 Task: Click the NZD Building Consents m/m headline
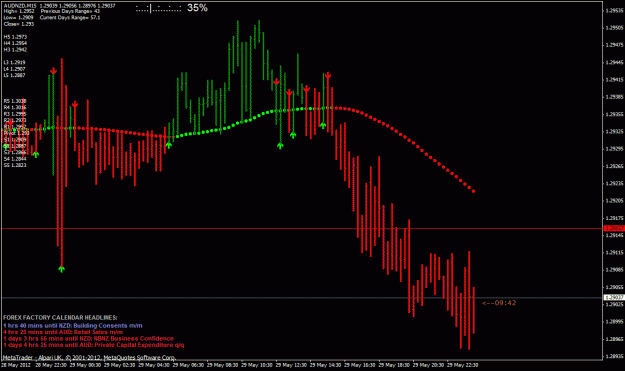73,326
